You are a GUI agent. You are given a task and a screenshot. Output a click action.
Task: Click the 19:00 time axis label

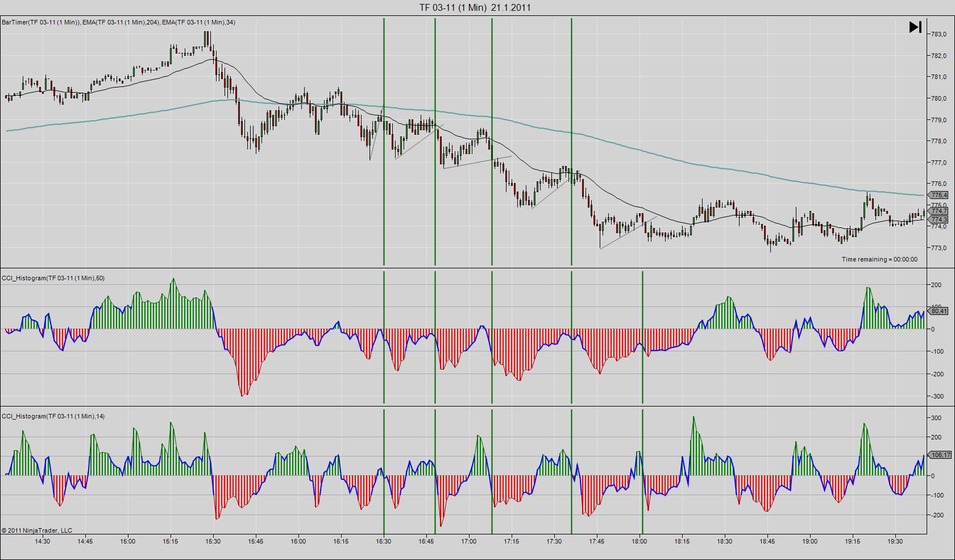click(x=810, y=541)
